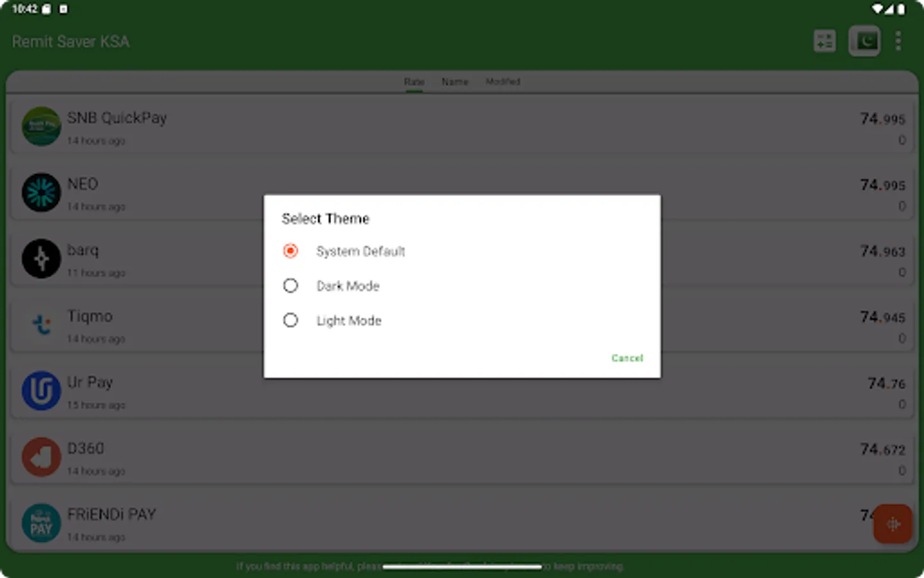Open the SNB QuickPay app icon
This screenshot has height=578, width=924.
[41, 127]
